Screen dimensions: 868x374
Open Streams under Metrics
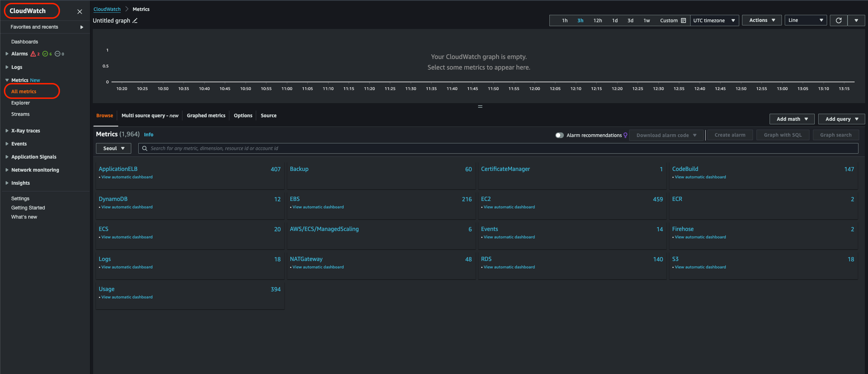click(20, 114)
